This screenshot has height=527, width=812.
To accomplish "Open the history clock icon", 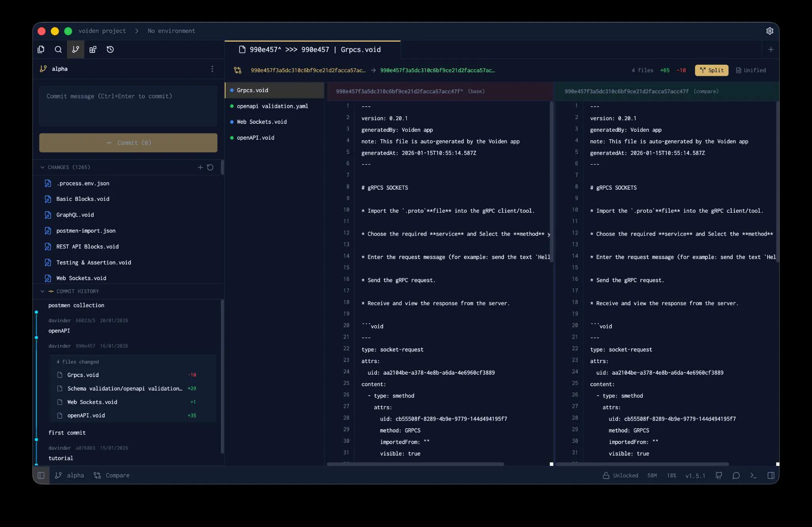I will coord(110,50).
